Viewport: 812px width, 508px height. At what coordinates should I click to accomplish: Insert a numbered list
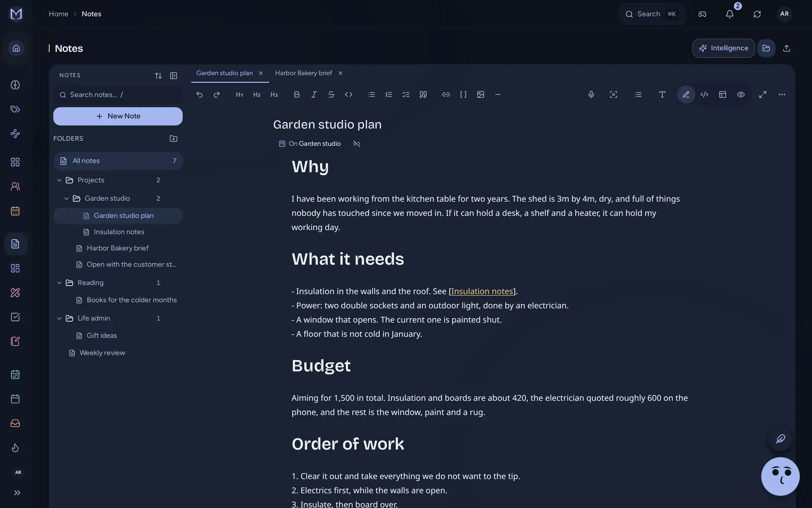click(389, 94)
